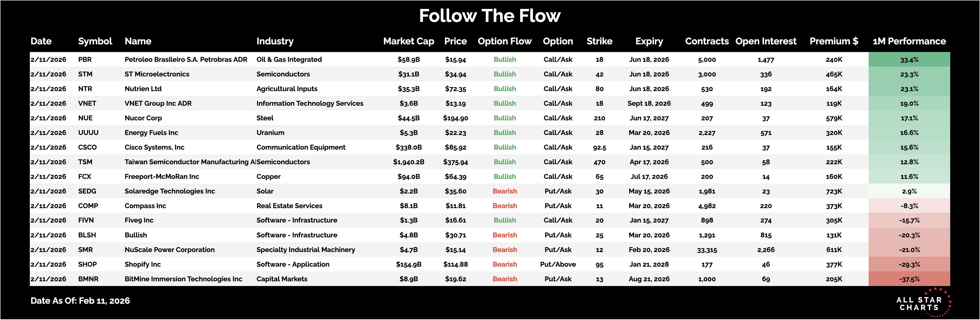Select the Put/Above option cell

coord(558,264)
